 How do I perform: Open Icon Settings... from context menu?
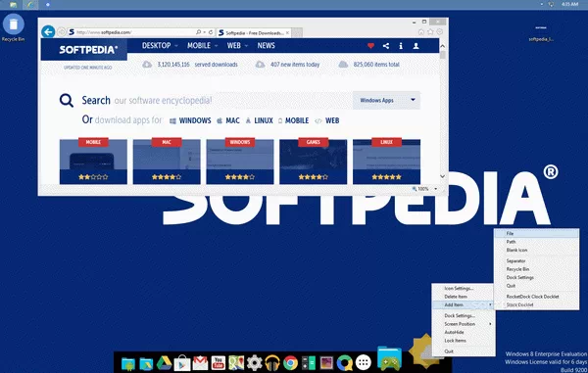point(464,289)
